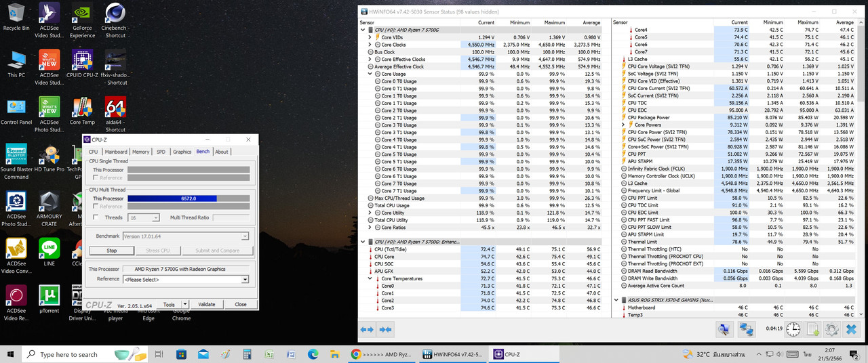Toggle Multi Thread Reference checkbox in CPU-Z
This screenshot has width=868, height=363.
(95, 207)
